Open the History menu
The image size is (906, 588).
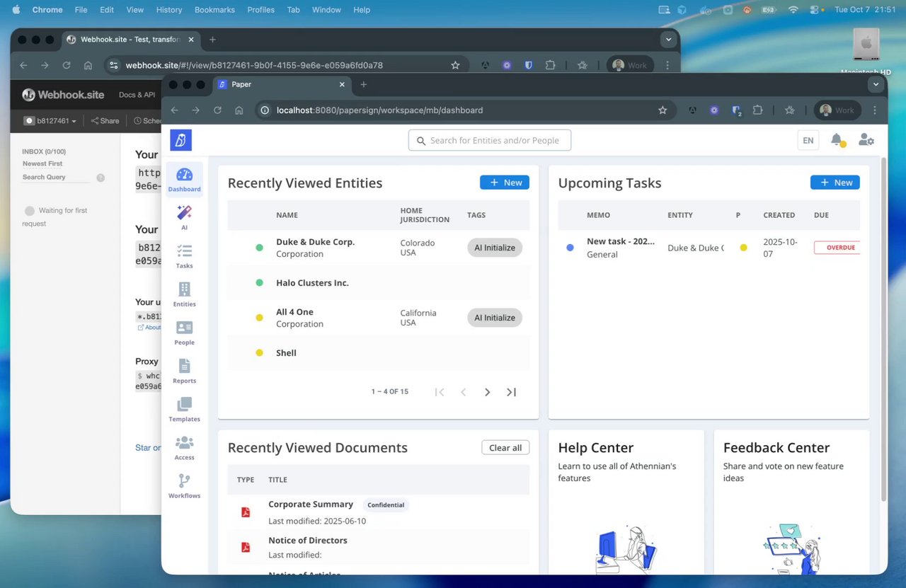click(169, 10)
